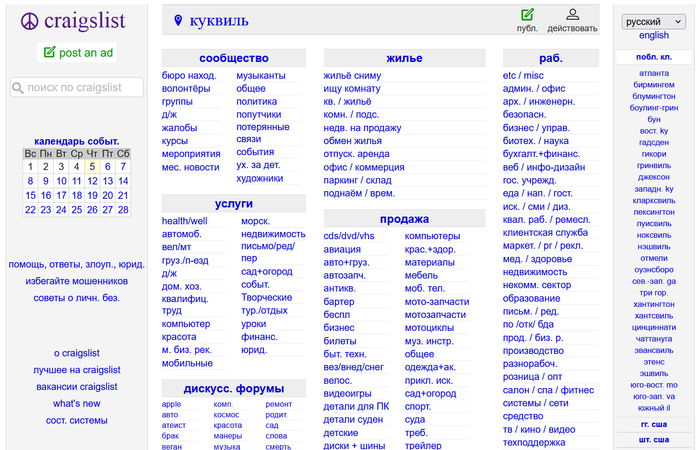The width and height of the screenshot is (700, 450).
Task: Open the художники community link
Action: pyautogui.click(x=259, y=179)
